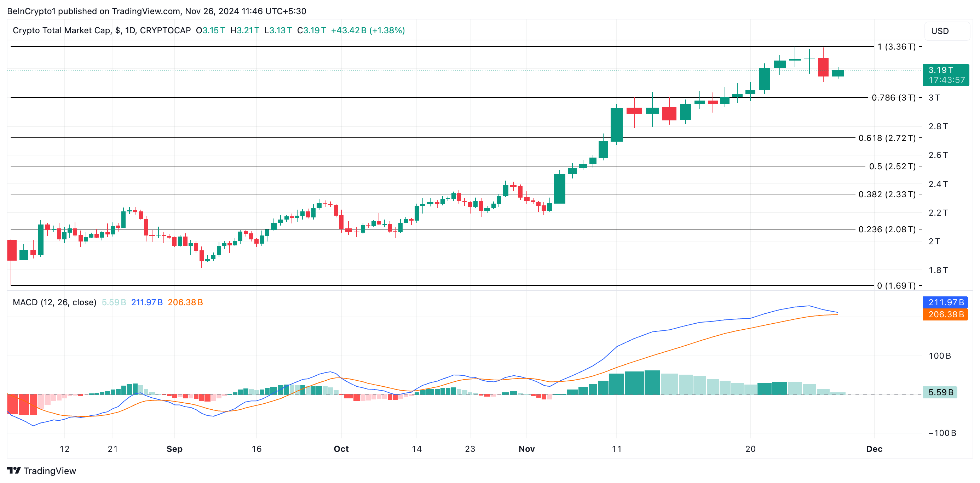
Task: Select the Fib level label 0 (1.69 T)
Action: [x=896, y=285]
